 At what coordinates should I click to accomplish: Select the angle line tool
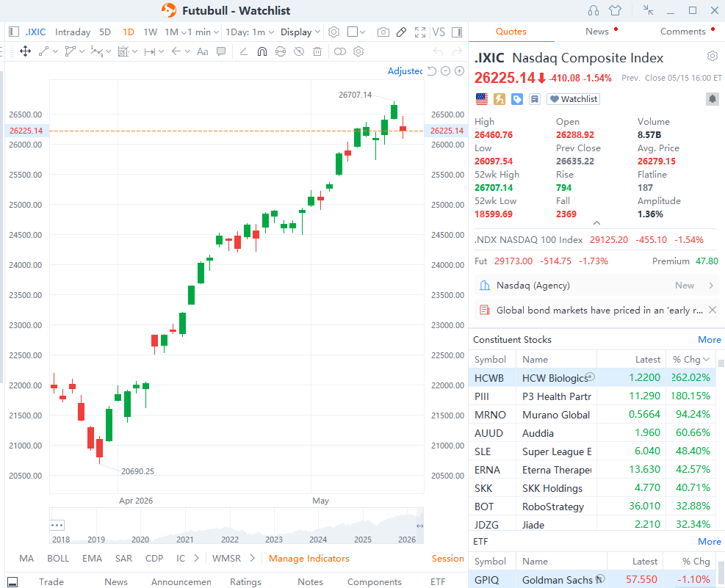point(244,51)
